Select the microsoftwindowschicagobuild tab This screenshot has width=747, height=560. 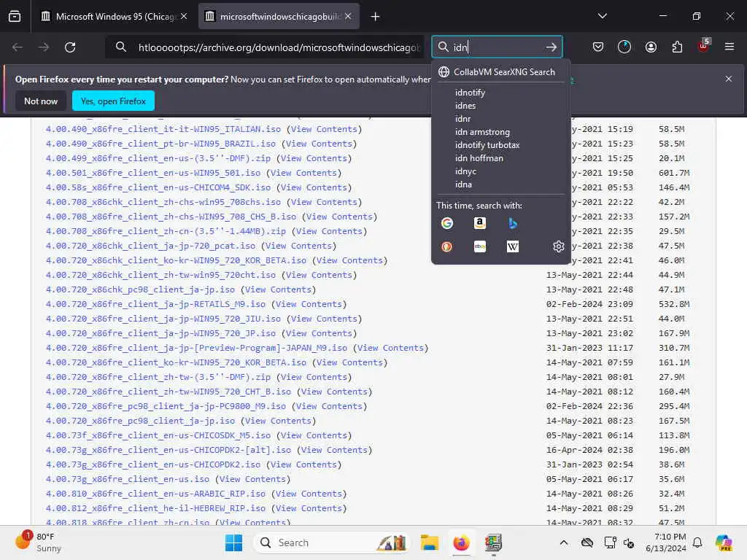[279, 16]
